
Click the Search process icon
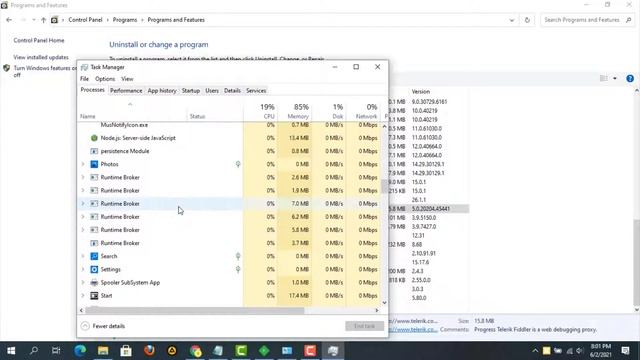94,256
